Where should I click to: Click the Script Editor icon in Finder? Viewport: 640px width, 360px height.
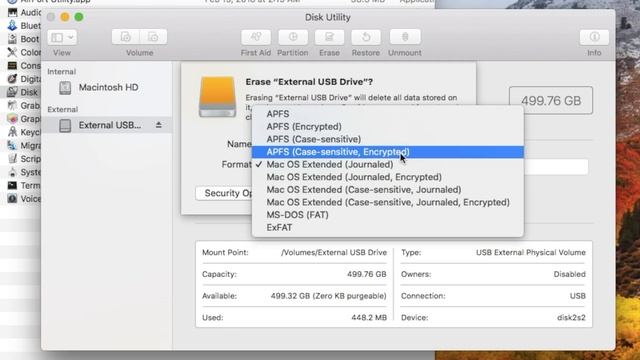(x=12, y=159)
